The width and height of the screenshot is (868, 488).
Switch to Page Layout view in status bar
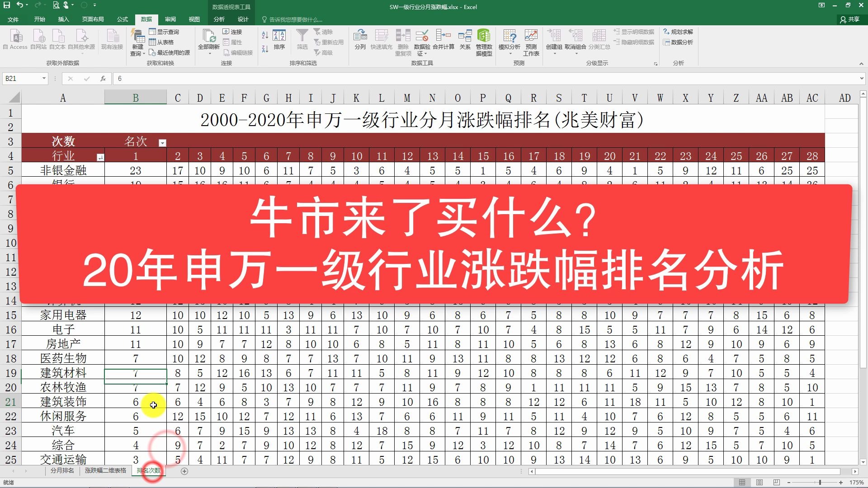pyautogui.click(x=759, y=483)
